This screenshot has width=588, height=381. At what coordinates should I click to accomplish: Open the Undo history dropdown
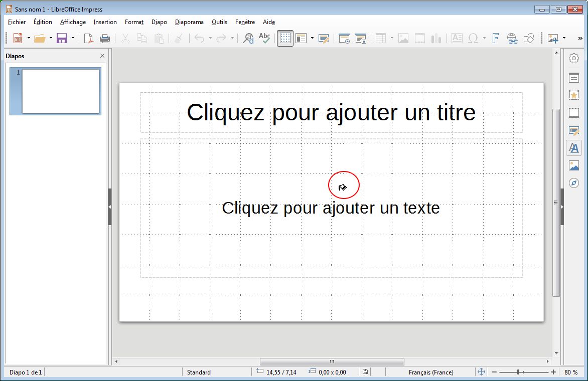coord(210,38)
